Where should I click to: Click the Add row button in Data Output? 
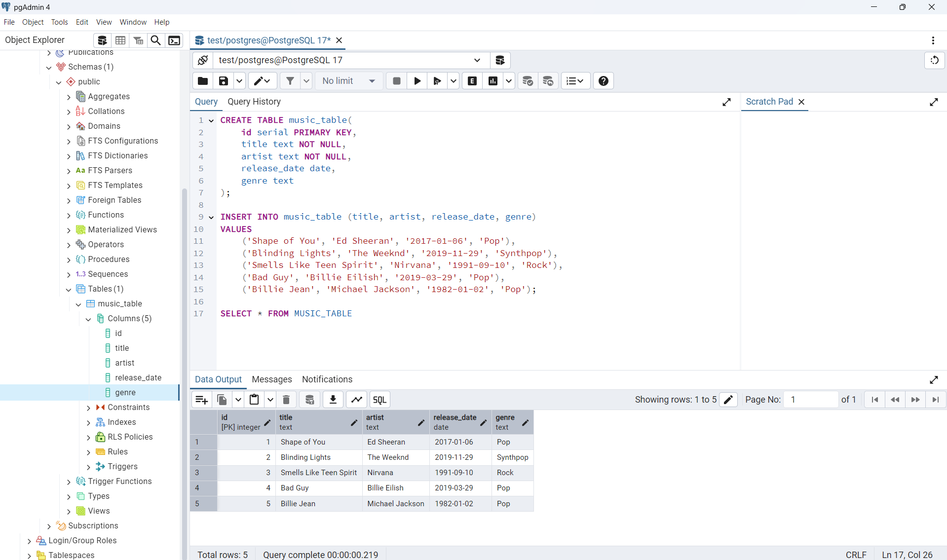pos(201,400)
